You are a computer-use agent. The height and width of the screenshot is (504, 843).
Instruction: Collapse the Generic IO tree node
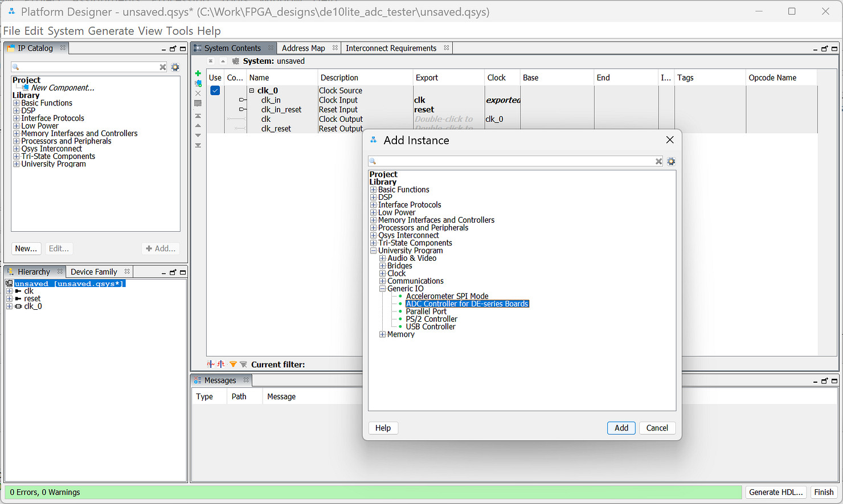click(383, 289)
